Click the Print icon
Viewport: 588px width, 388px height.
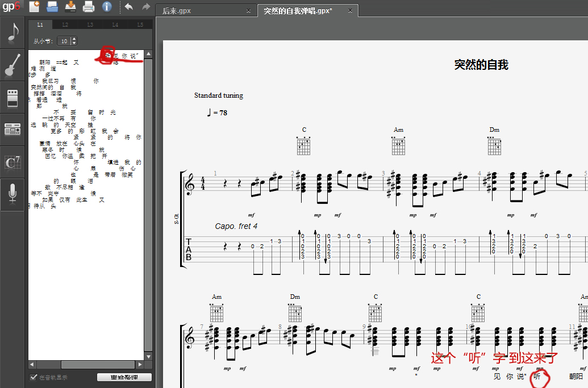pyautogui.click(x=89, y=7)
